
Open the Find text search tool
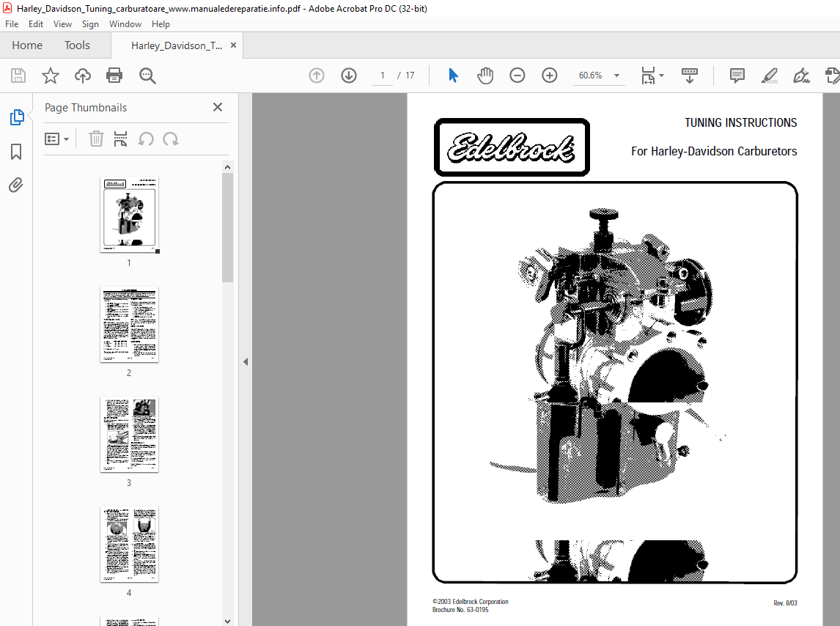pyautogui.click(x=147, y=76)
